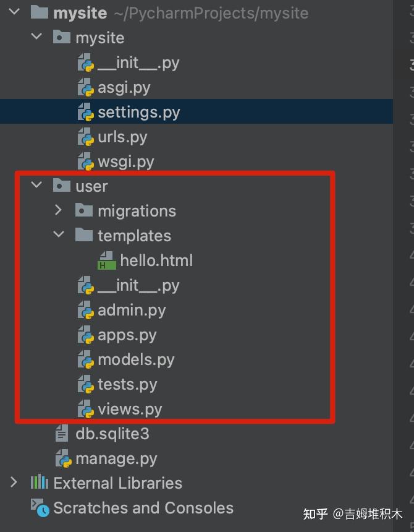Select the views.py file icon
Image resolution: width=414 pixels, height=532 pixels.
pos(85,409)
